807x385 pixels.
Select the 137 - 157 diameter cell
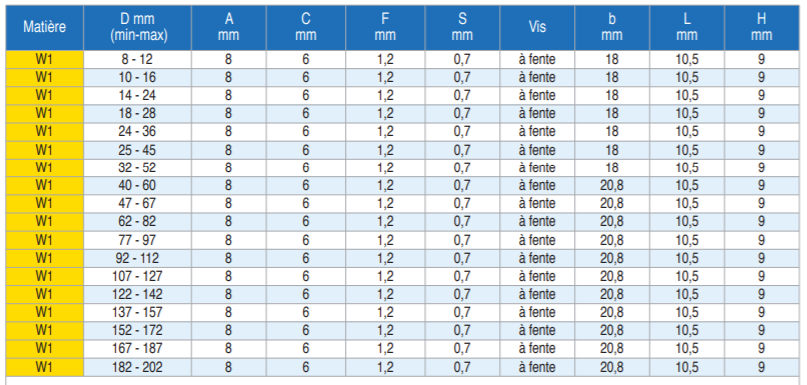(x=137, y=312)
